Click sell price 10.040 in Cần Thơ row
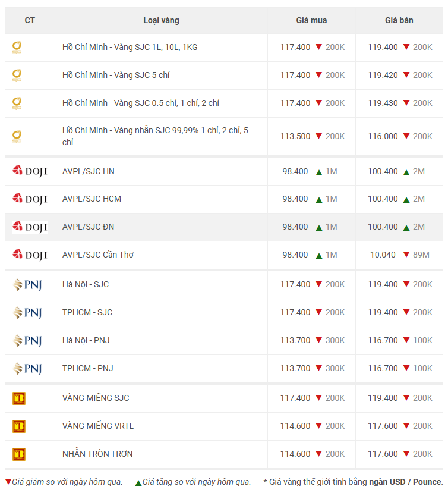The height and width of the screenshot is (496, 448). click(383, 255)
